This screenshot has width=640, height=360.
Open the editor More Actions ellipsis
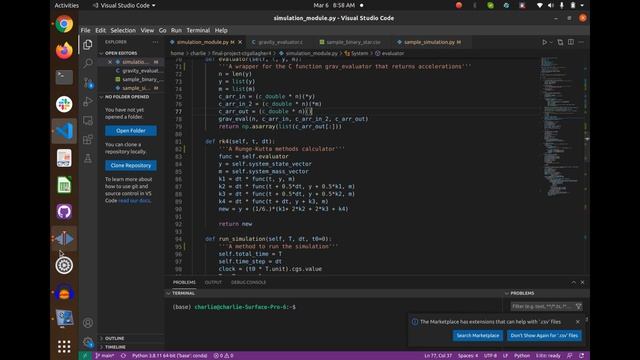pos(581,42)
